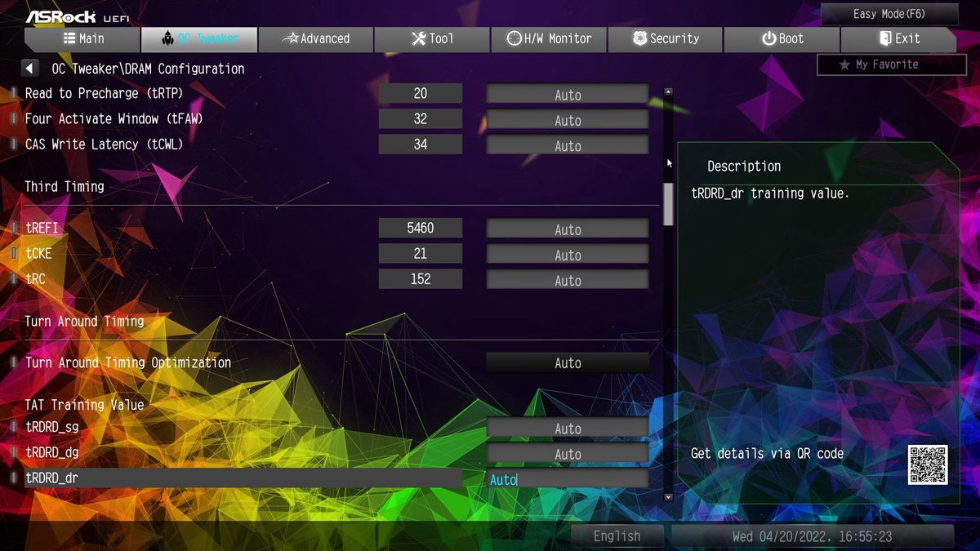Select the CAS Write Latency Auto field
980x551 pixels.
[568, 145]
